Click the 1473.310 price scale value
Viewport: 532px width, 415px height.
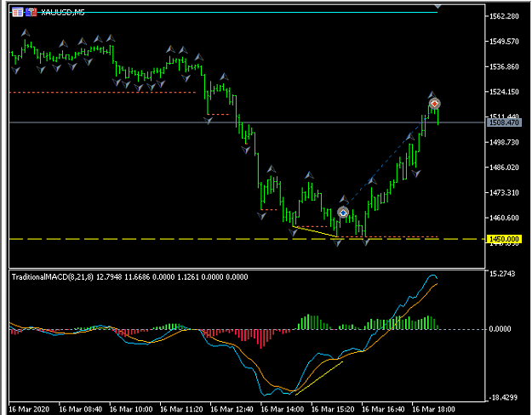tap(504, 192)
